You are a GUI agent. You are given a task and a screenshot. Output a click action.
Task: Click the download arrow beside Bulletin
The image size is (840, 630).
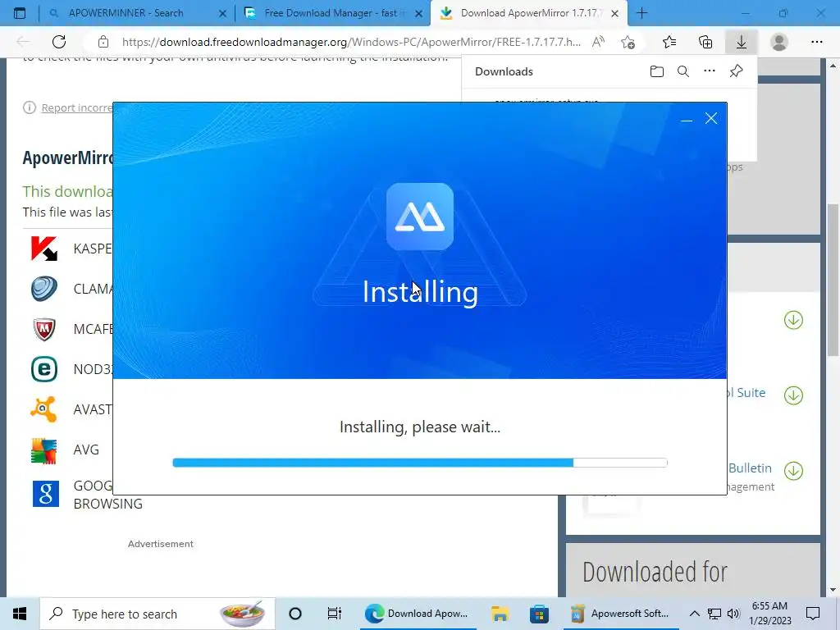[793, 471]
